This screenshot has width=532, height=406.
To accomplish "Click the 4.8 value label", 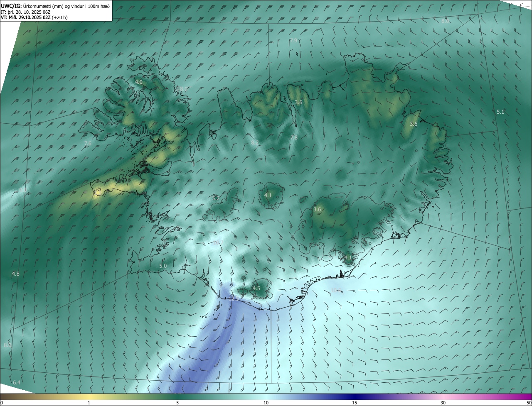I will coord(16,274).
